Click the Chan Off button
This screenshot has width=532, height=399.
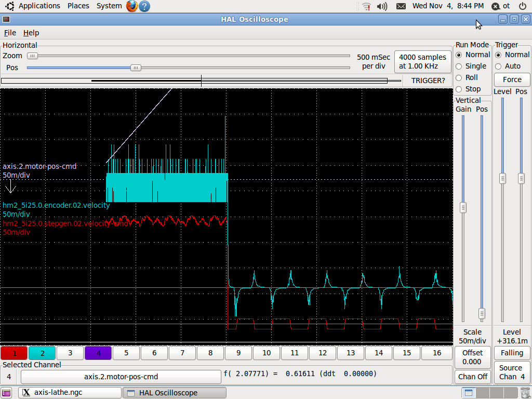coord(473,377)
